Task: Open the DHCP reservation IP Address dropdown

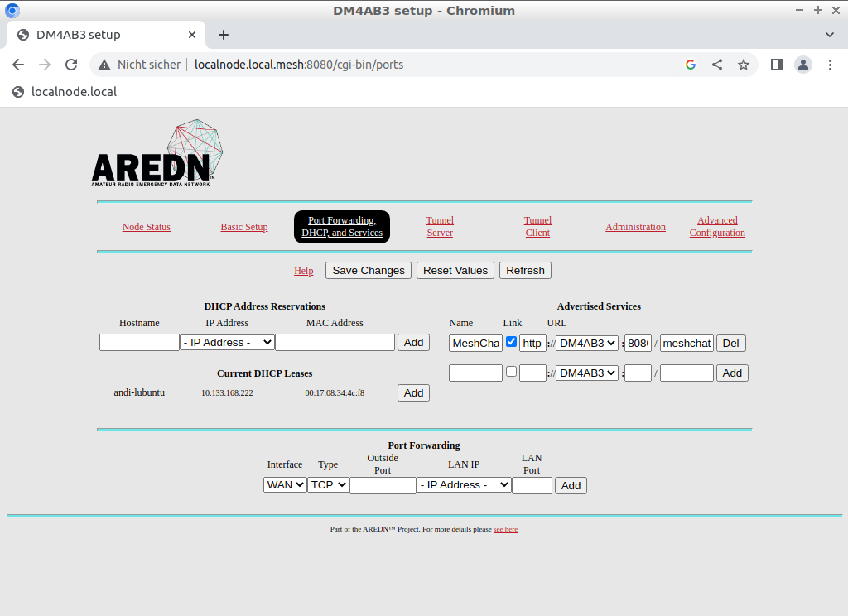Action: pos(227,343)
